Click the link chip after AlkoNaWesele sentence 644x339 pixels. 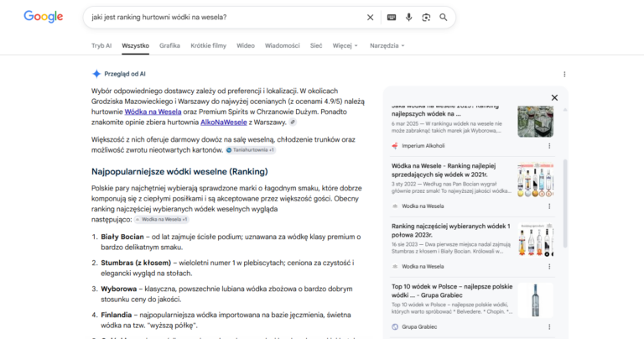click(293, 122)
